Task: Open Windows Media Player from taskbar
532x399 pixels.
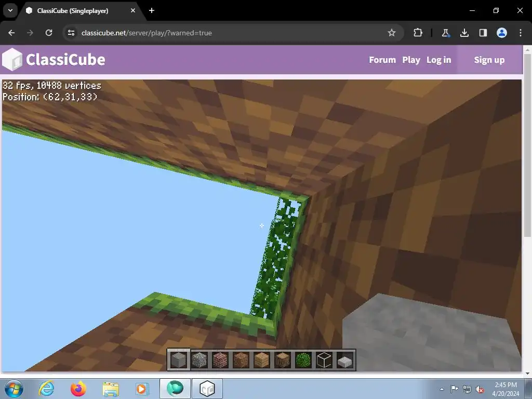Action: [x=141, y=389]
